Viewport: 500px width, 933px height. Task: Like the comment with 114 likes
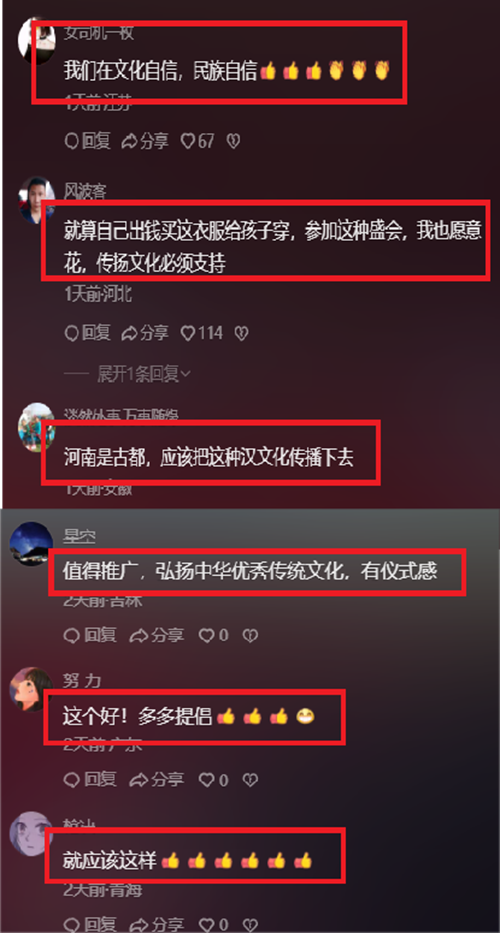(x=201, y=333)
